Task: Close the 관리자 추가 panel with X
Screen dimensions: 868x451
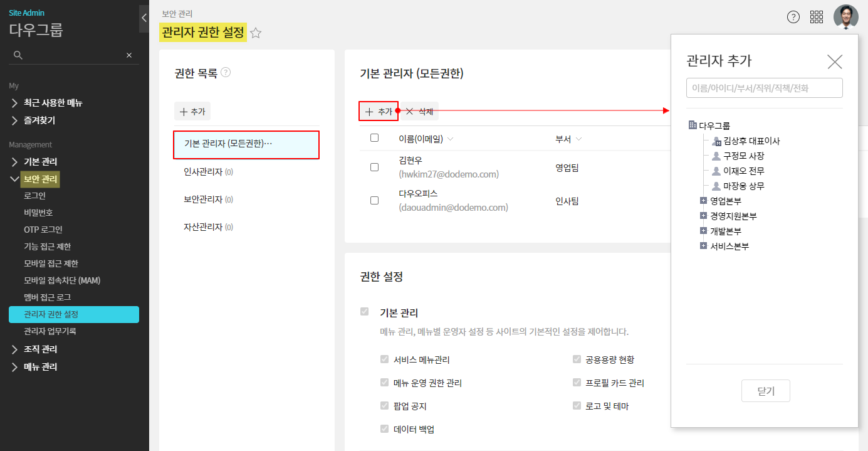Action: (x=834, y=61)
